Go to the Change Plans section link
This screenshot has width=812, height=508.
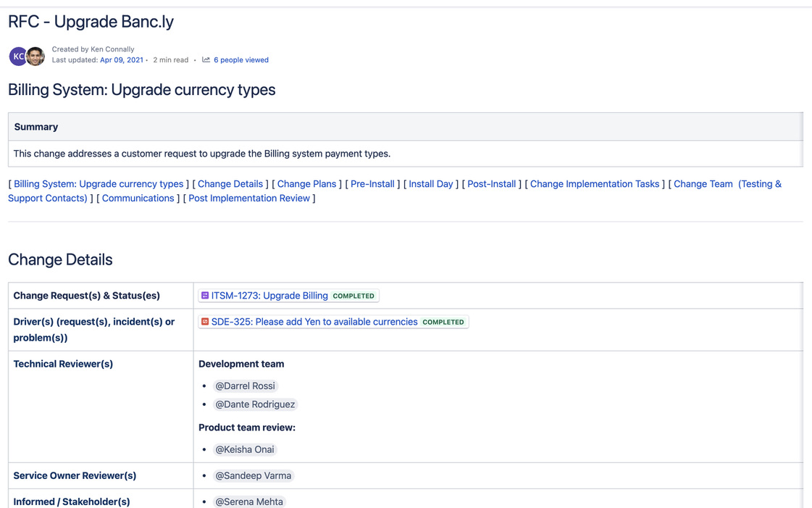(306, 184)
